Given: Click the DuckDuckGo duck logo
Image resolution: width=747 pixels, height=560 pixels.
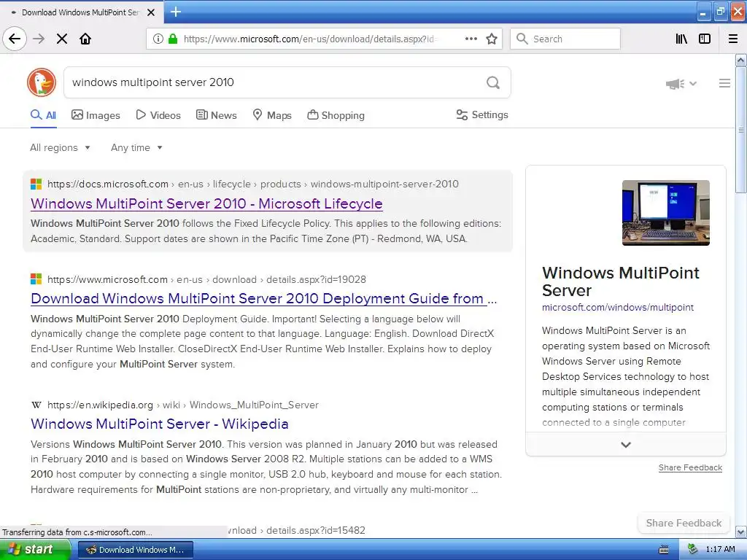Looking at the screenshot, I should (42, 82).
